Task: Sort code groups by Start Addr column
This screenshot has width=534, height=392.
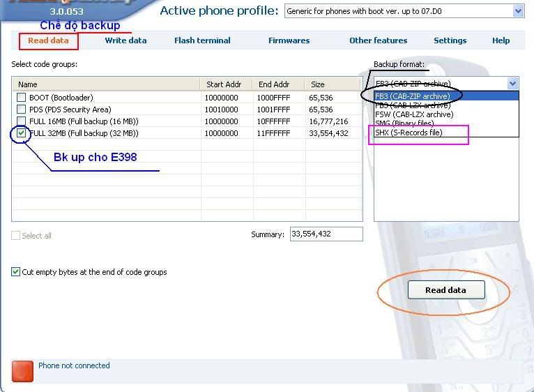Action: [224, 84]
